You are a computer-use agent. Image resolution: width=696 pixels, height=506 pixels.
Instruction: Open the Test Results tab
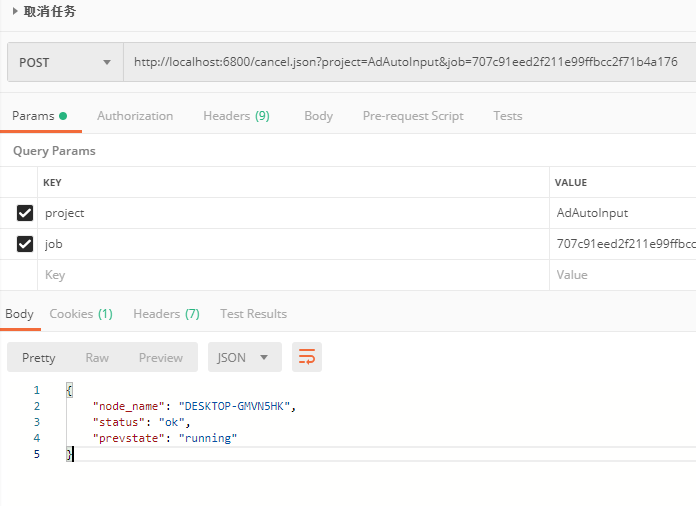point(253,314)
